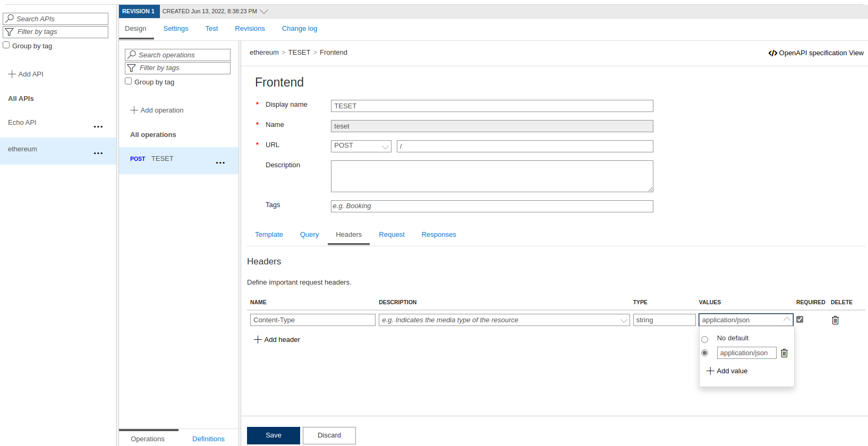The image size is (868, 446).
Task: Click the plus icon beside Add operation
Action: coord(134,110)
